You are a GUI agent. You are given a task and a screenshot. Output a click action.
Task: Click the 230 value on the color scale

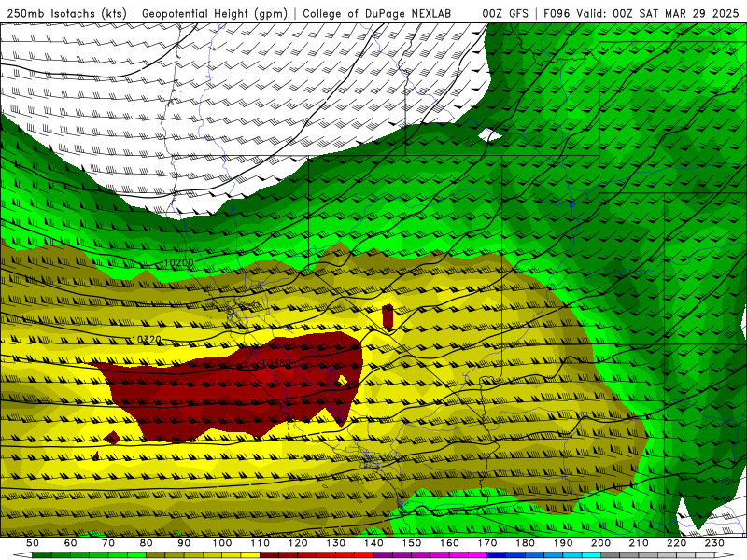tap(714, 543)
